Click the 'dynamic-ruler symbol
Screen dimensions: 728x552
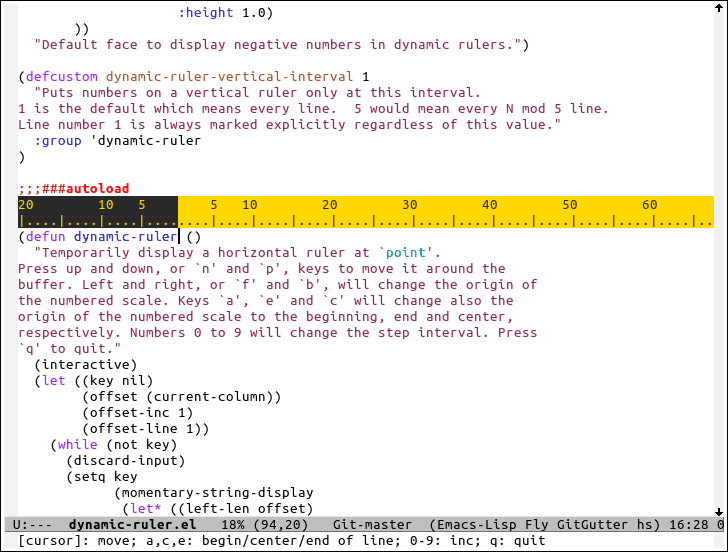tap(145, 141)
